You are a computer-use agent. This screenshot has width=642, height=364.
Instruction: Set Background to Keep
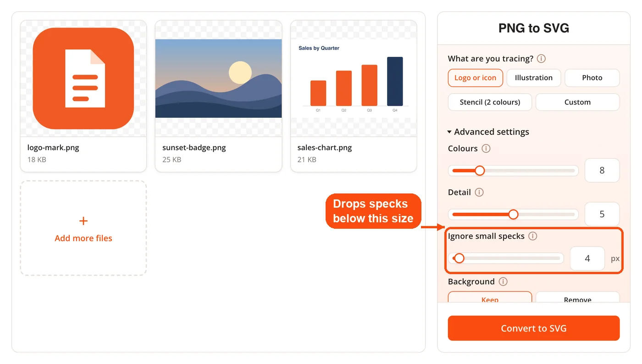pos(490,297)
